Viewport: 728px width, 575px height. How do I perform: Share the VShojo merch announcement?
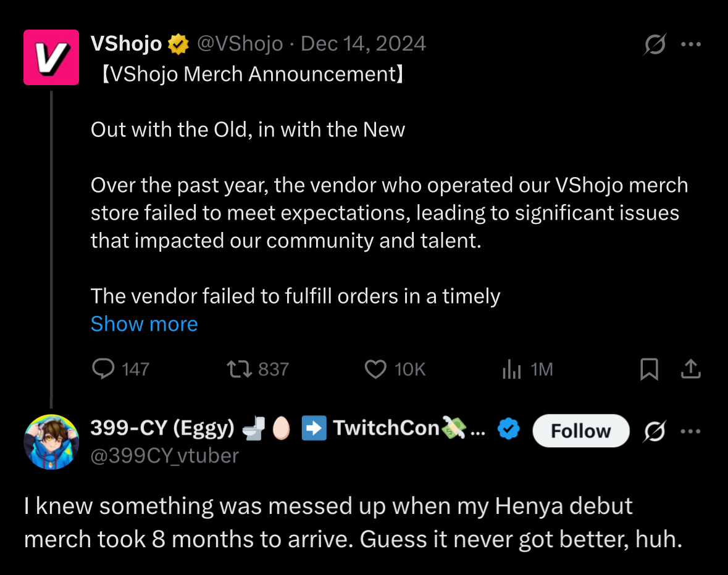click(690, 369)
